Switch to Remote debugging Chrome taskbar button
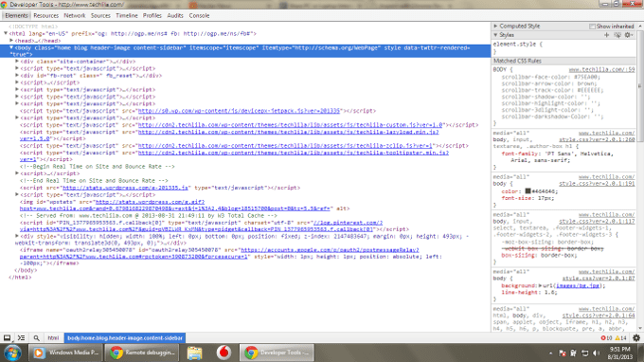The height and width of the screenshot is (362, 644). pyautogui.click(x=142, y=353)
